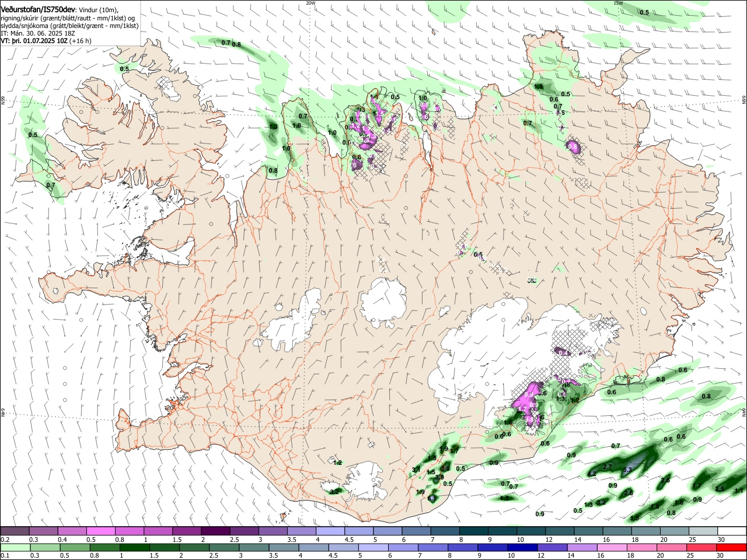Select the upper scale swatch starting at 0.8
Screen dimensions: 747x560
coord(129,531)
